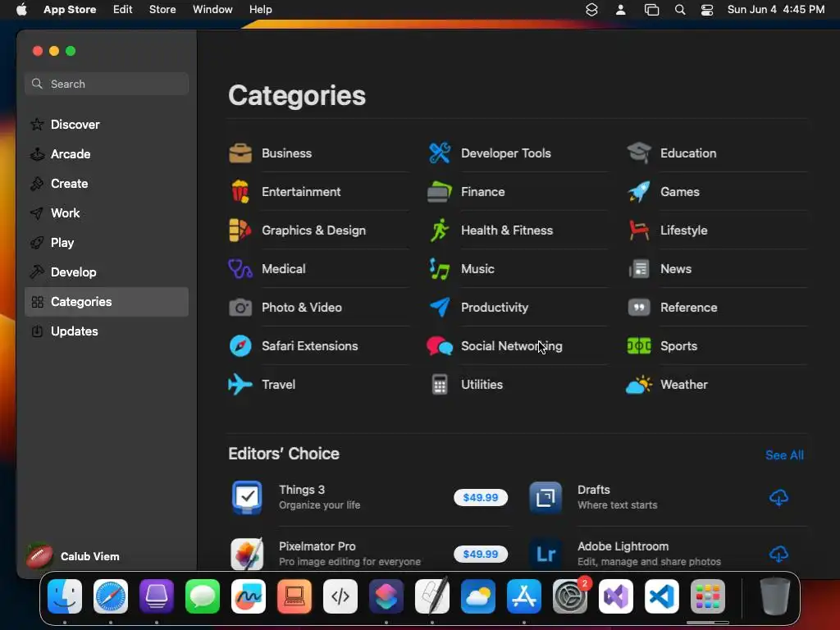Go to Discover in the sidebar

click(107, 125)
